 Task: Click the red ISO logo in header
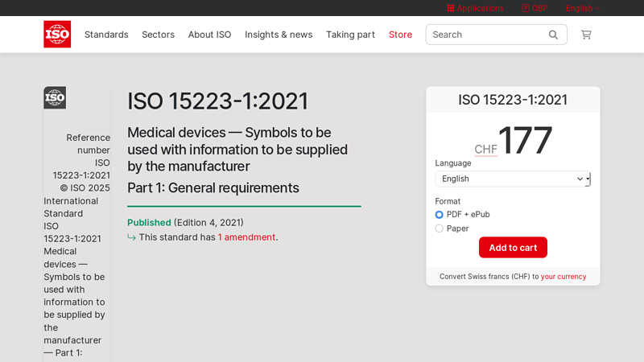tap(57, 35)
